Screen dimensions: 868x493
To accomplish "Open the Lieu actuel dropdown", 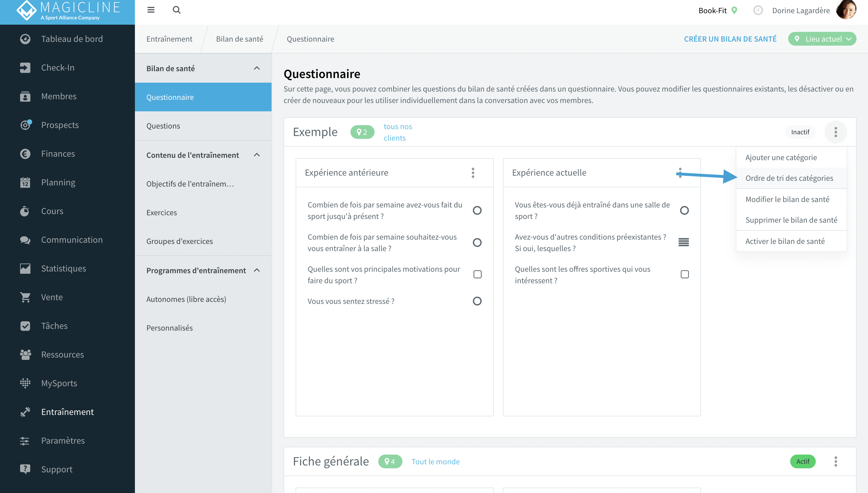I will [822, 39].
